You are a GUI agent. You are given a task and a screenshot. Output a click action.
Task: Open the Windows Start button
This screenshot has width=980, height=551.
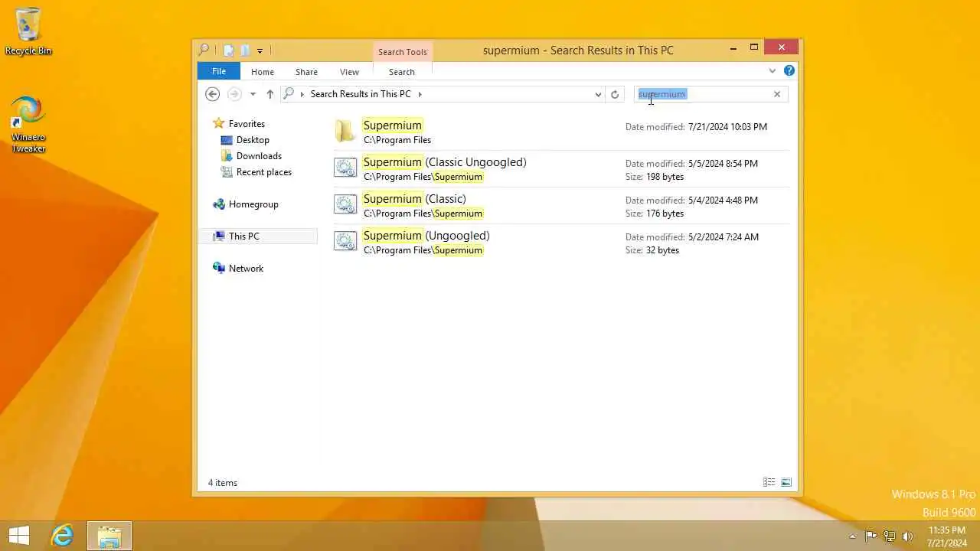click(x=19, y=536)
